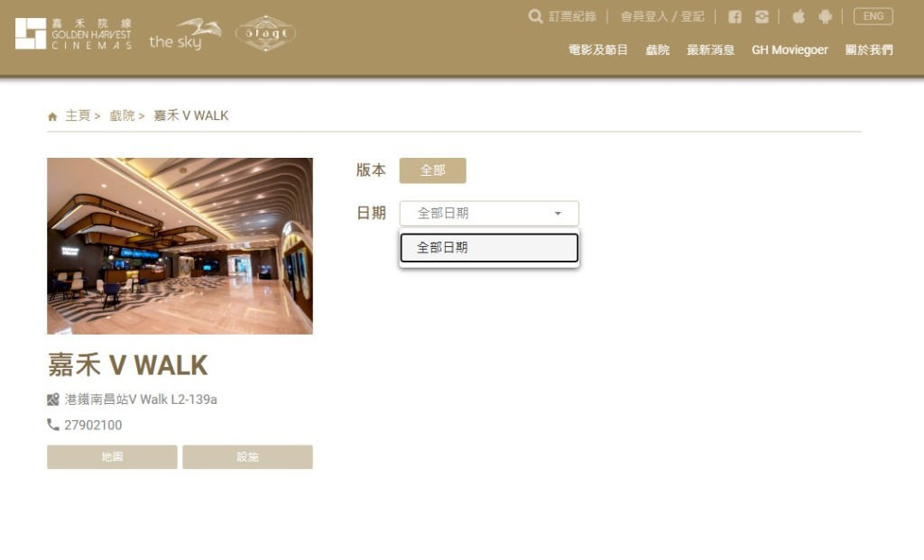Switch language with ENG button

pos(873,16)
